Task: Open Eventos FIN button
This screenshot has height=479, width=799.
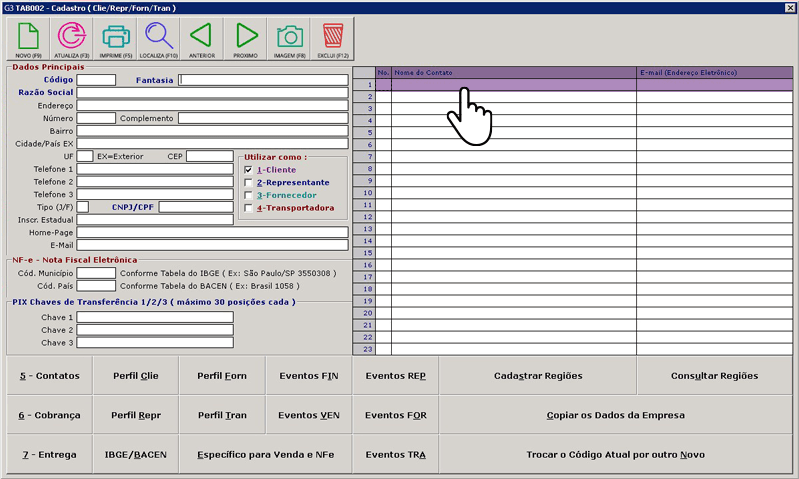Action: coord(308,376)
